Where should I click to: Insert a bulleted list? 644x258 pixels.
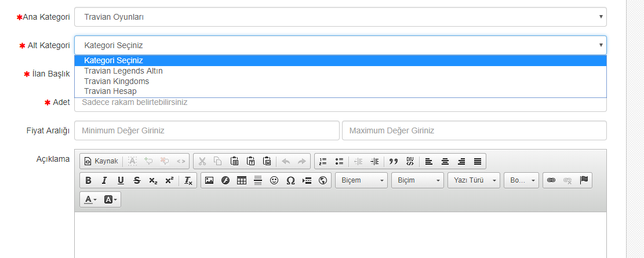coord(339,161)
